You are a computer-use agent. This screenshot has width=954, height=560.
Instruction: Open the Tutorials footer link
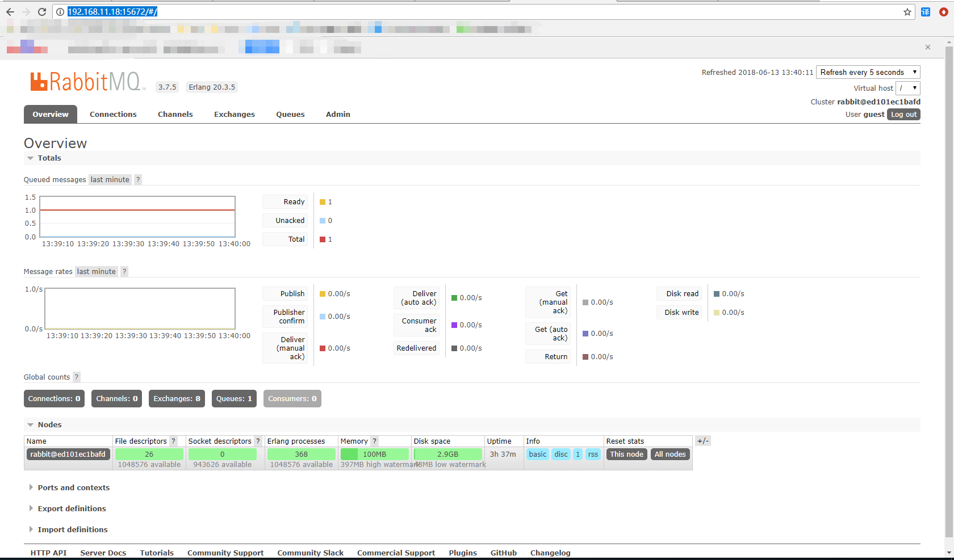tap(157, 553)
